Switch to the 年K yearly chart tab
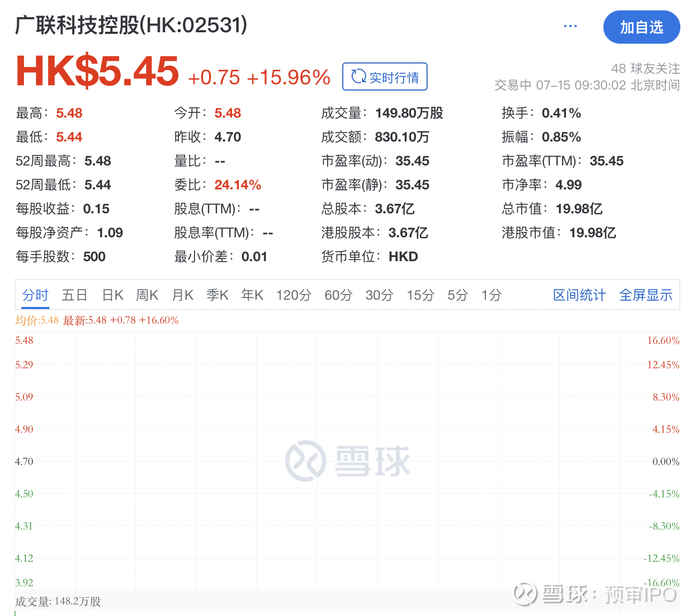The width and height of the screenshot is (697, 616). click(x=252, y=295)
